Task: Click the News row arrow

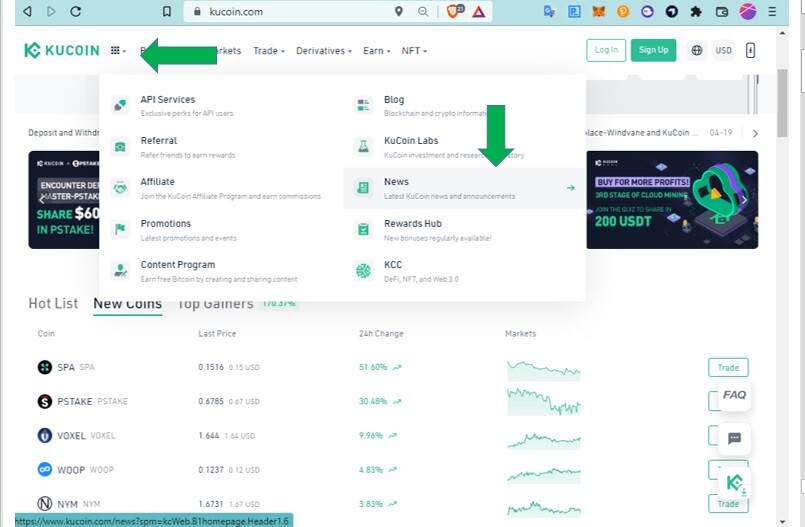Action: coord(570,188)
